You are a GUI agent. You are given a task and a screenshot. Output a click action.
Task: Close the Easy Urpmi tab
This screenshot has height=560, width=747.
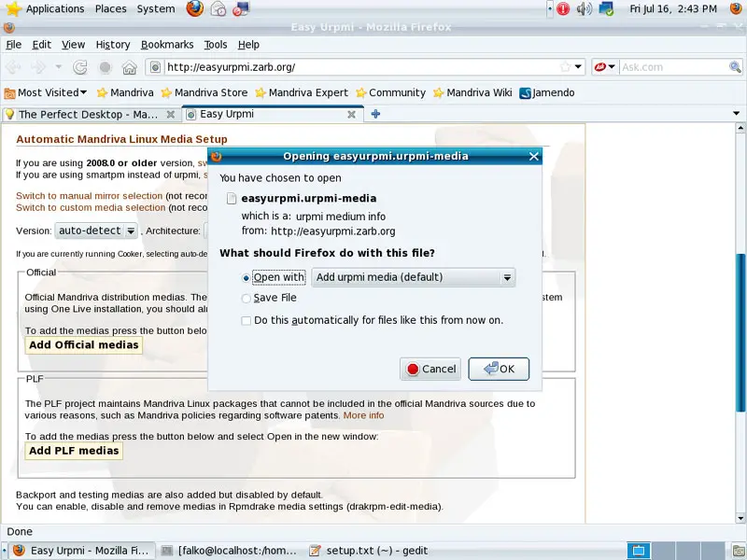point(352,114)
